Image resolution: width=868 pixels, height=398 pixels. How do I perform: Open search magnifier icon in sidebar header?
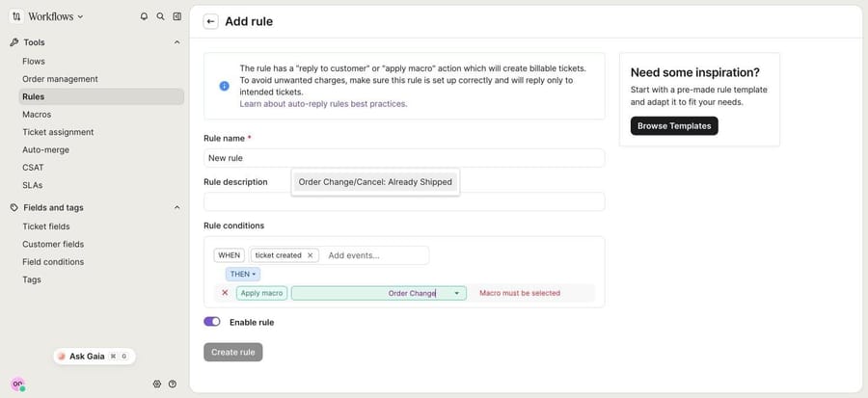point(160,16)
